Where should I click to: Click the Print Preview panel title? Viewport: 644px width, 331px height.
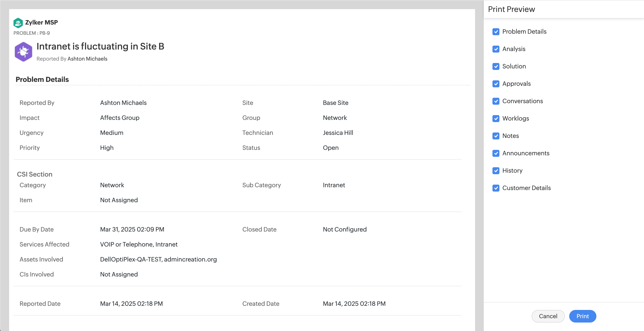(x=511, y=9)
